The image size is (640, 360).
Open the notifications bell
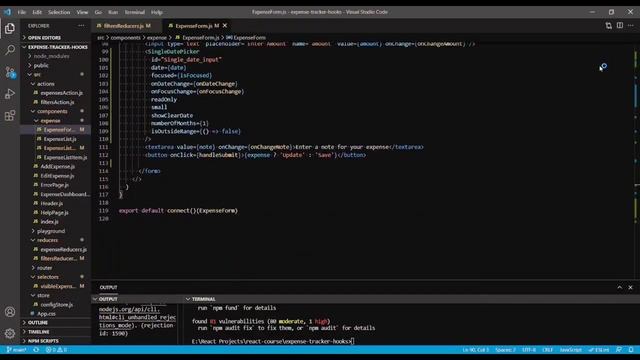[631, 350]
